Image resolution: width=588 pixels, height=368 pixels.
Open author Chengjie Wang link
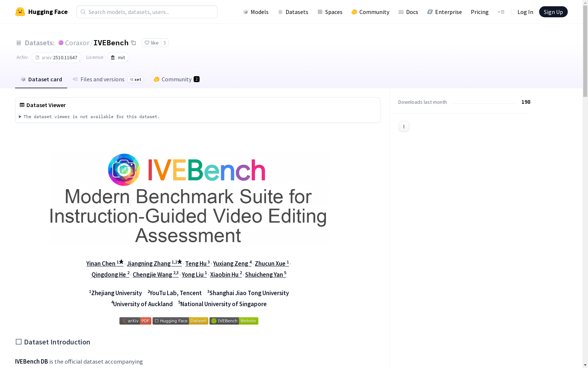(155, 275)
